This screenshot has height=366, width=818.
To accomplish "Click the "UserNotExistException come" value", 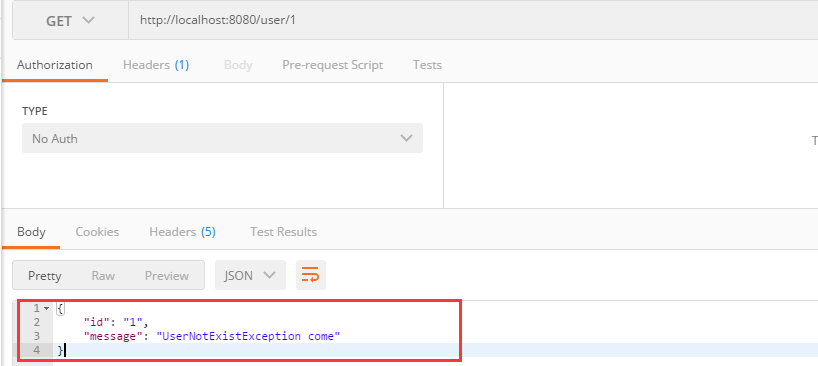I will pos(249,336).
